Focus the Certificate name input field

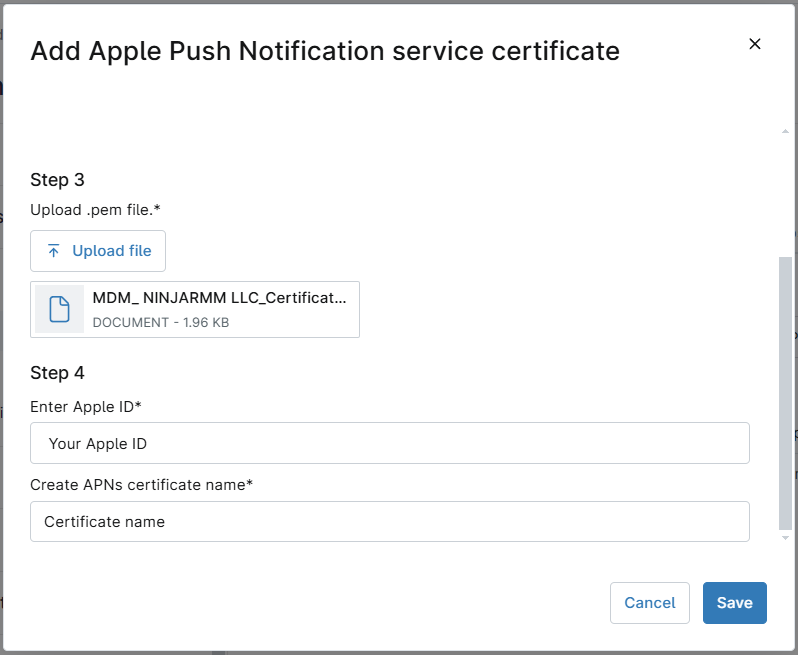[390, 522]
